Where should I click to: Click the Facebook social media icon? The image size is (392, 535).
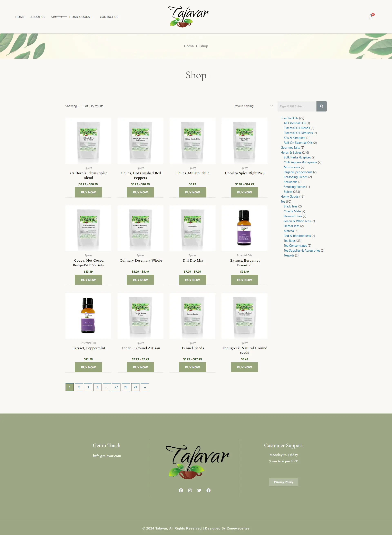coord(209,490)
